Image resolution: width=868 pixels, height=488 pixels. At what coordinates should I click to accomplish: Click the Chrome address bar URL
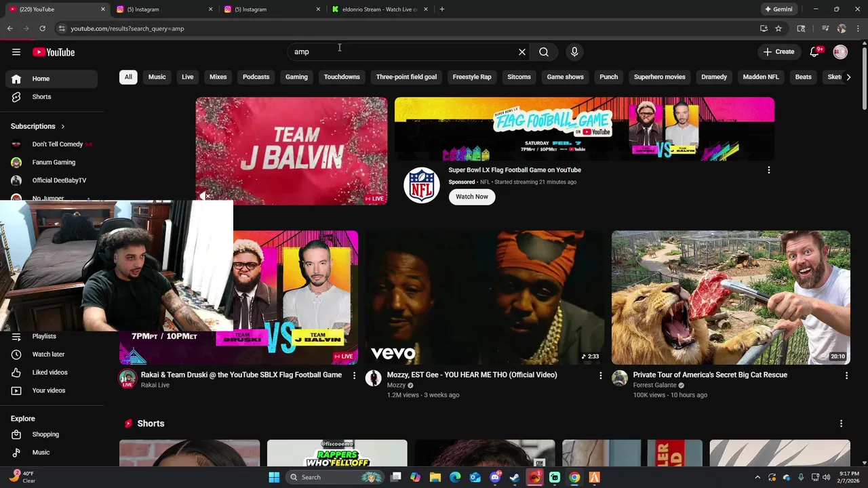pyautogui.click(x=127, y=28)
